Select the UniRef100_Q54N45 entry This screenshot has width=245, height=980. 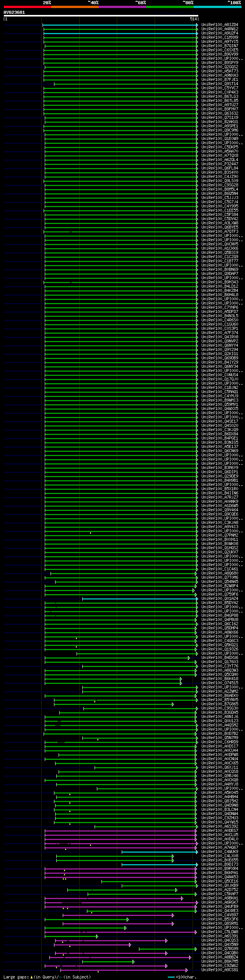coord(220,582)
